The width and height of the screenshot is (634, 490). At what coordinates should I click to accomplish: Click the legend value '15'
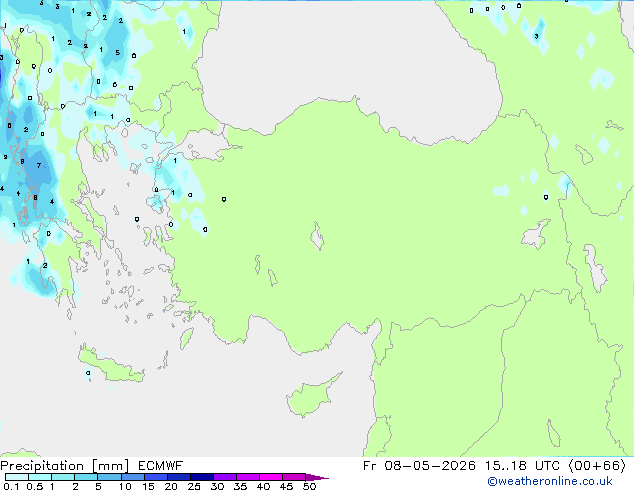pyautogui.click(x=148, y=486)
